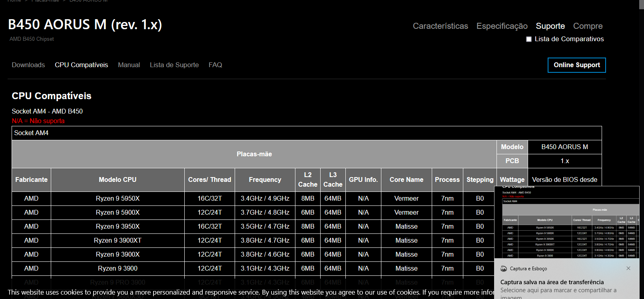Click the Stepping column header
Image resolution: width=644 pixels, height=299 pixels.
tap(480, 180)
